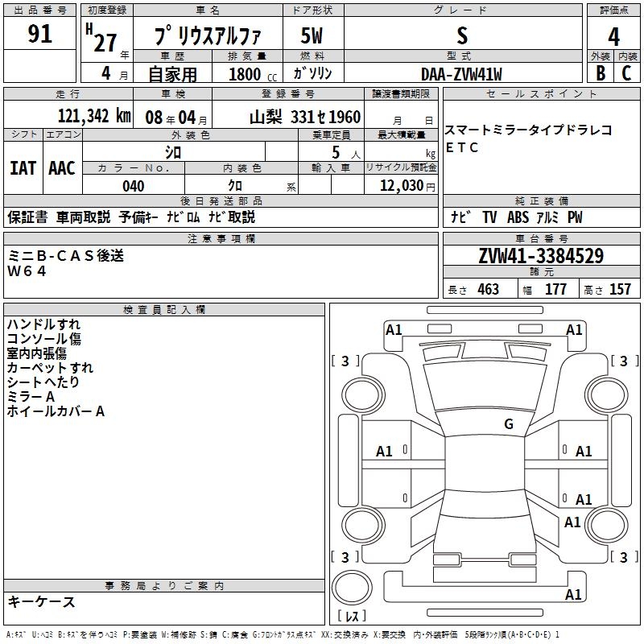The height and width of the screenshot is (644, 644).
Task: Select the exterior color シロ
Action: coord(173,152)
